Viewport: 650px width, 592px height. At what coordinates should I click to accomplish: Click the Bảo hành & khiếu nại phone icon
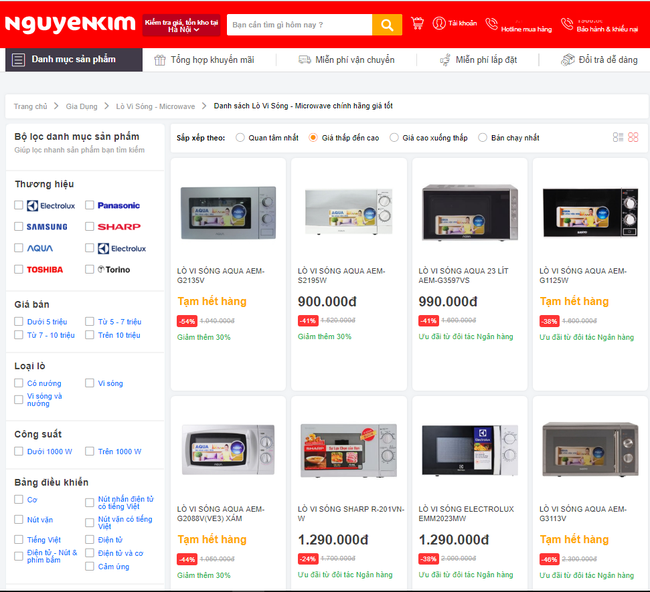567,24
